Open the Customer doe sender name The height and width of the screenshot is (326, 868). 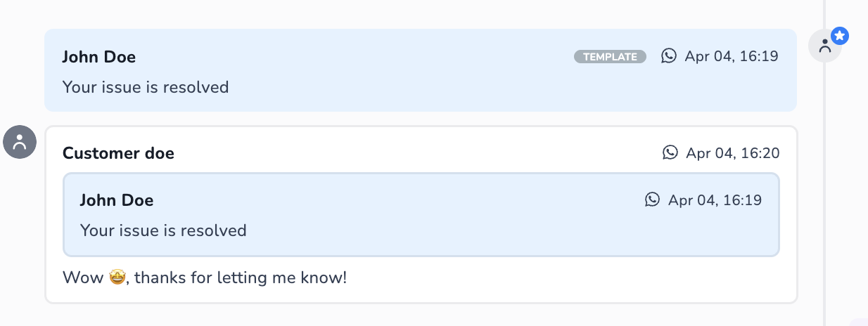click(118, 152)
